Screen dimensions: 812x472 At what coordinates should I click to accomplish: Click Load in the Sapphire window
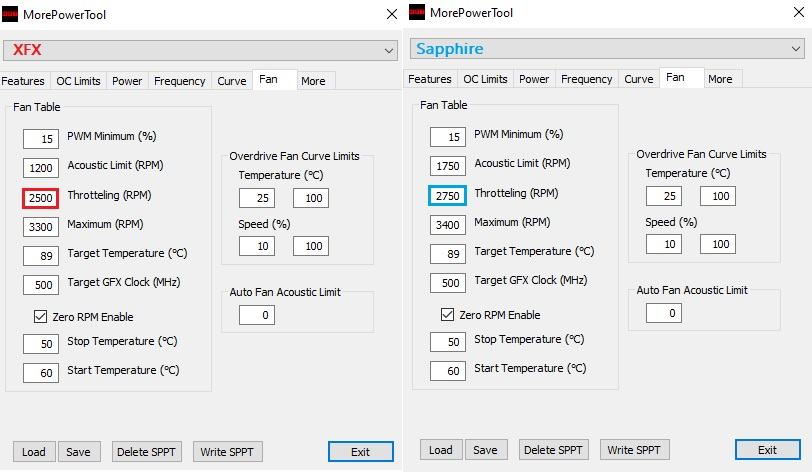tap(441, 450)
